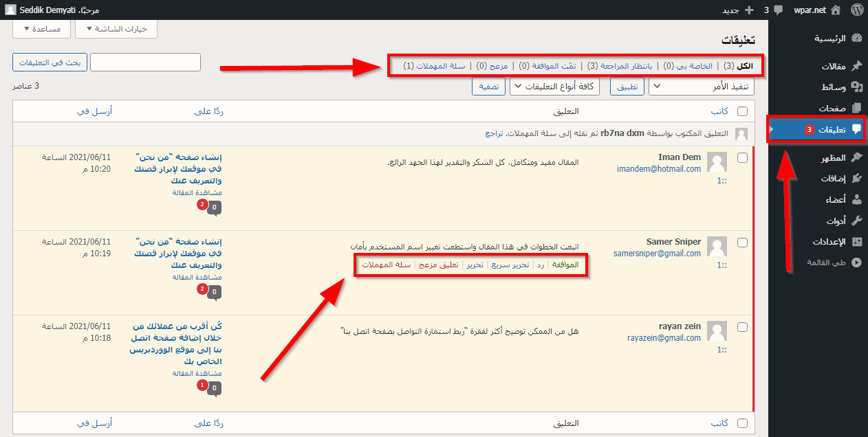Open the wpar.net site home icon
This screenshot has width=868, height=437.
[x=836, y=10]
